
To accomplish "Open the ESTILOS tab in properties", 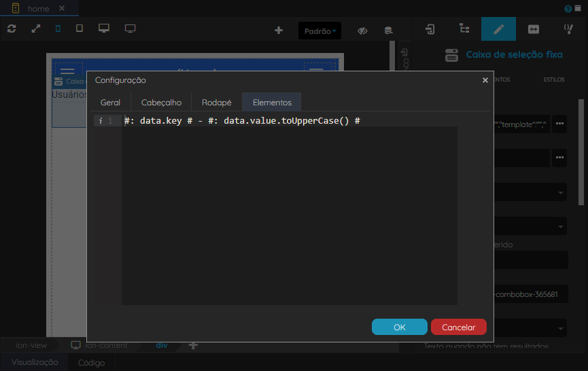I will (x=554, y=79).
